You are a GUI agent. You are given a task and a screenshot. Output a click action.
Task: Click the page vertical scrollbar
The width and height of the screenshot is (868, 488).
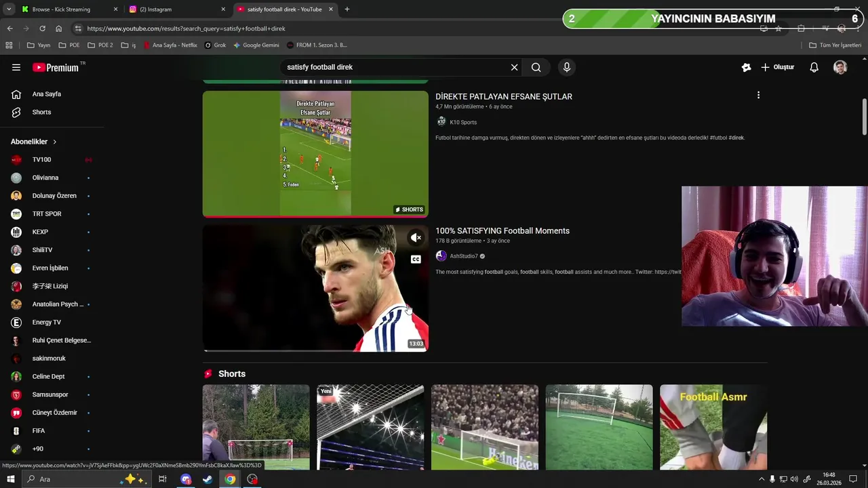pos(864,117)
